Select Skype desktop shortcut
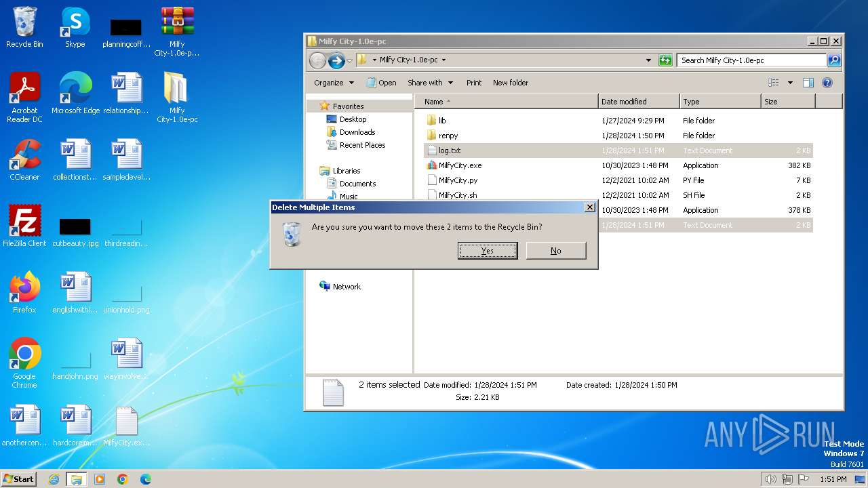 click(75, 28)
